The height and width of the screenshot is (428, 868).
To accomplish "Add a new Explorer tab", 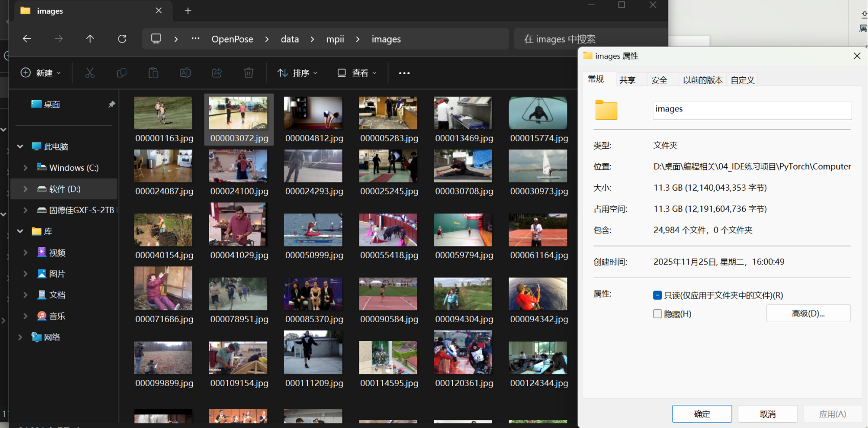I will (188, 11).
